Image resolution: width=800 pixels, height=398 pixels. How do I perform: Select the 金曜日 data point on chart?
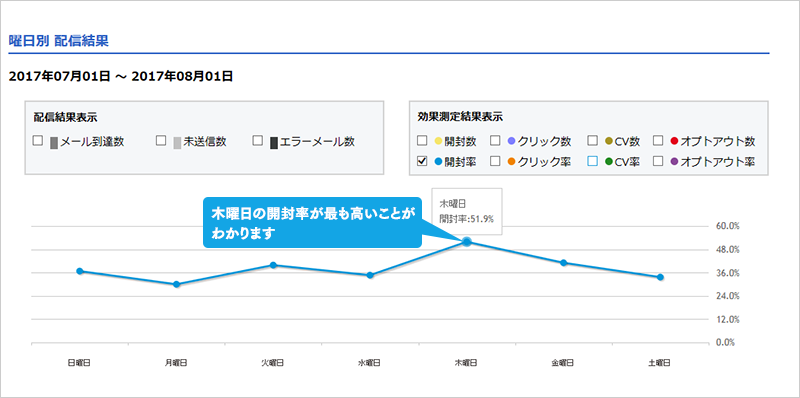click(563, 263)
